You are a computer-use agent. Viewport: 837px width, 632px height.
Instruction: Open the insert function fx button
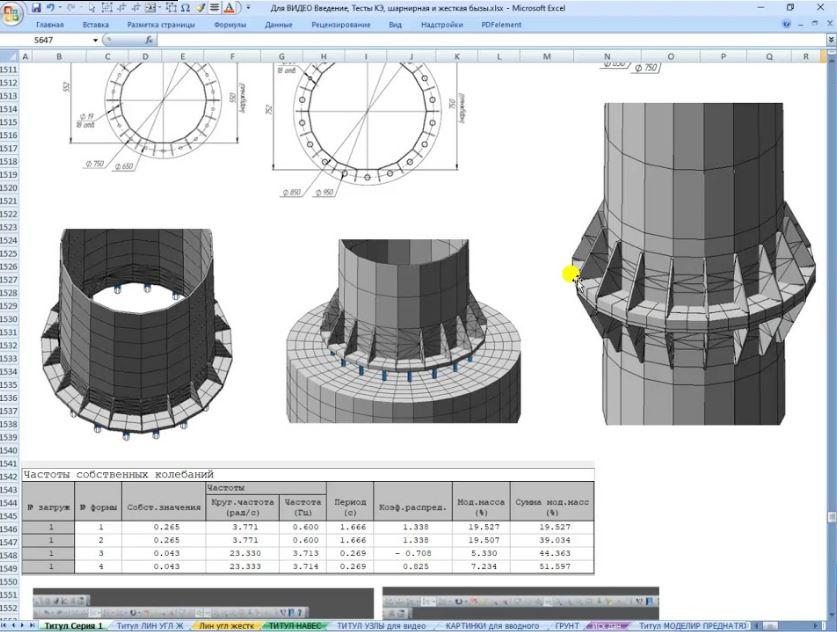click(149, 40)
